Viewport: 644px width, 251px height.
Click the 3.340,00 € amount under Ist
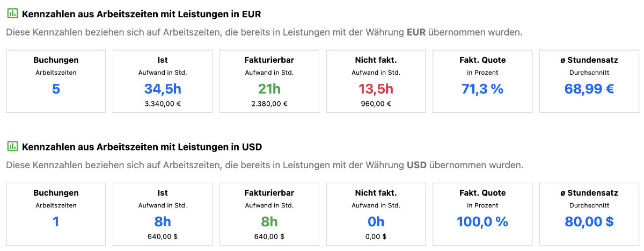tap(163, 104)
